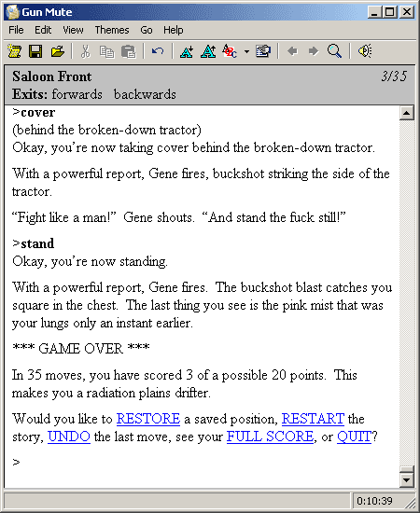Click the QUIT link
Image resolution: width=420 pixels, height=513 pixels.
click(354, 437)
